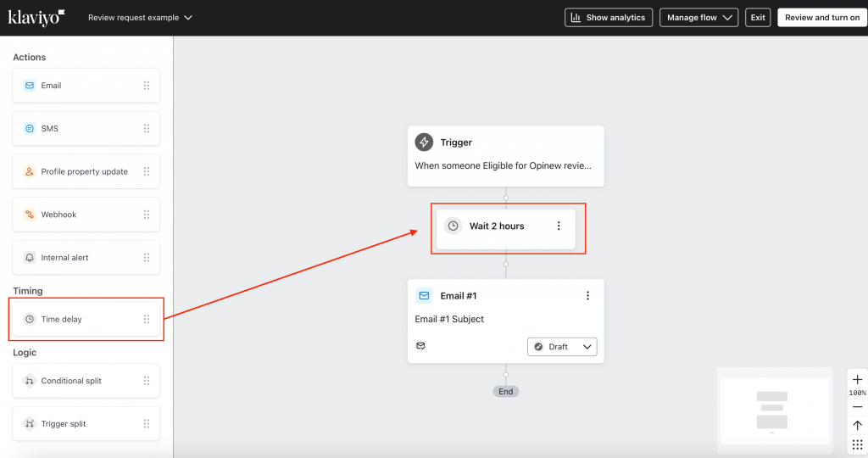Select the Time delay card
Image resolution: width=868 pixels, height=458 pixels.
coord(86,319)
